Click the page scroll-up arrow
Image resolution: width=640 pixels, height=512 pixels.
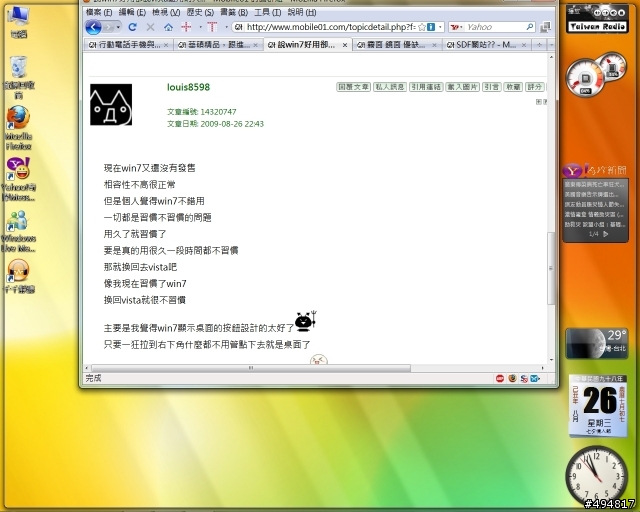[551, 58]
